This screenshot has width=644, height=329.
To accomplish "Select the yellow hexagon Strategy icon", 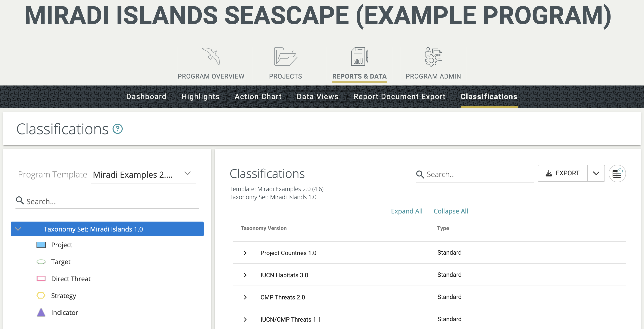I will point(41,295).
